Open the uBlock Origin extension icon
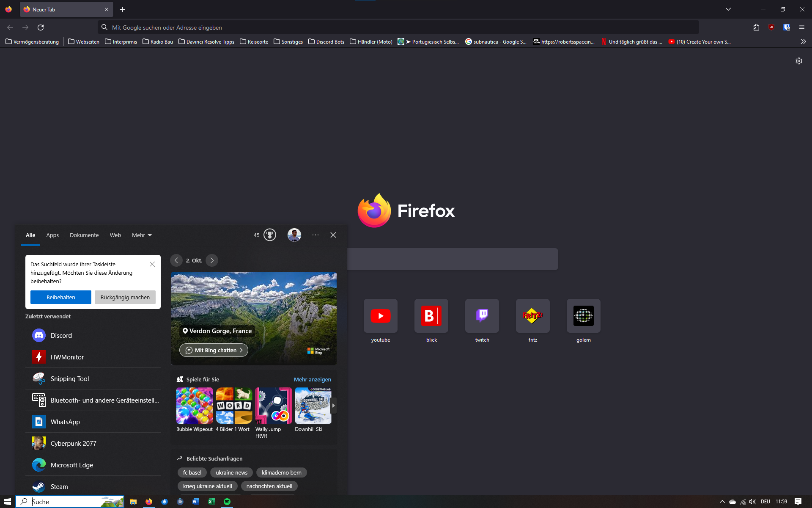 pos(771,28)
